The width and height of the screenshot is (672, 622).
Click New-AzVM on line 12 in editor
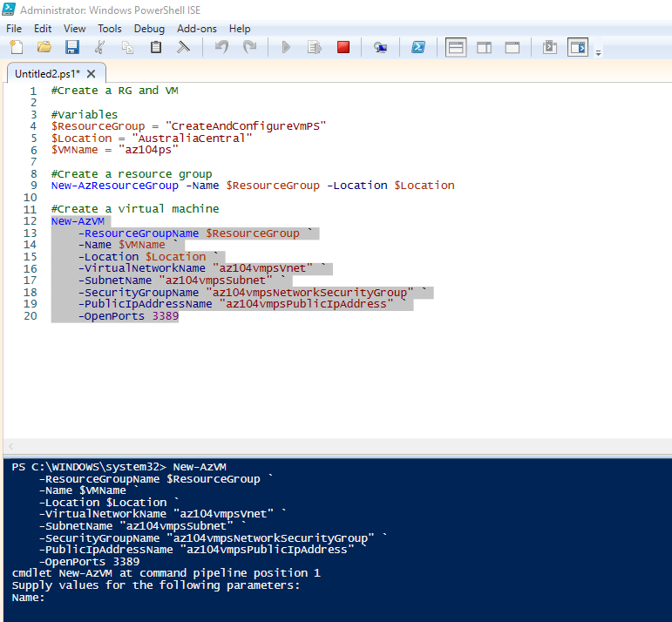(78, 221)
